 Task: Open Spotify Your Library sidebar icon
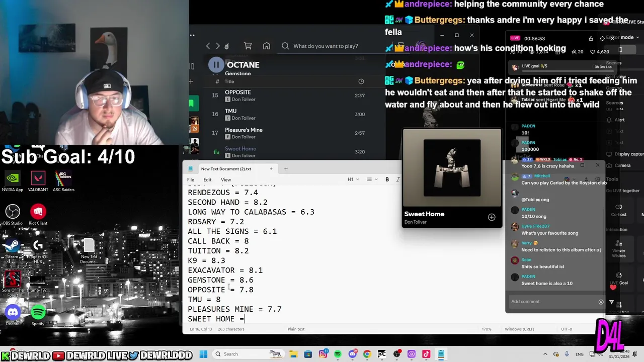click(x=192, y=66)
